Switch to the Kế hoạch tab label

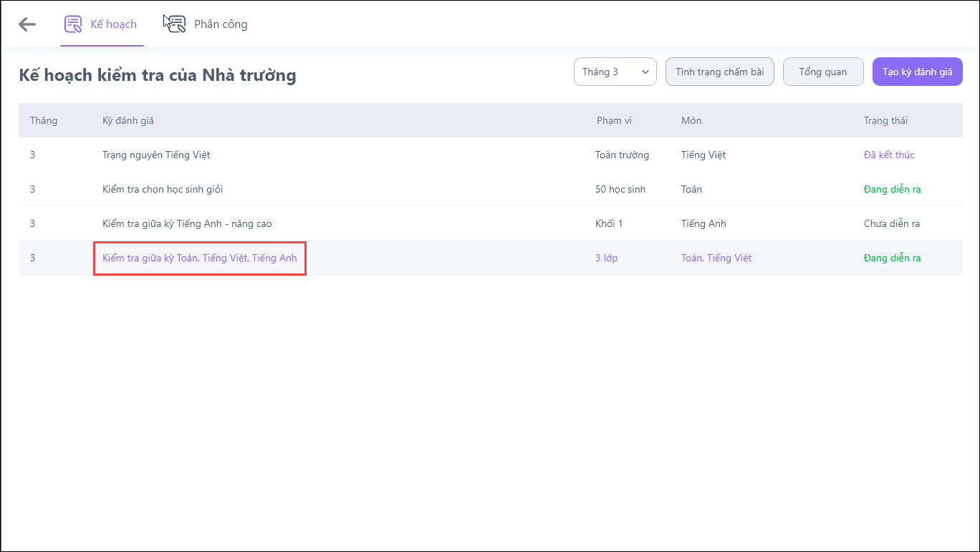(113, 24)
